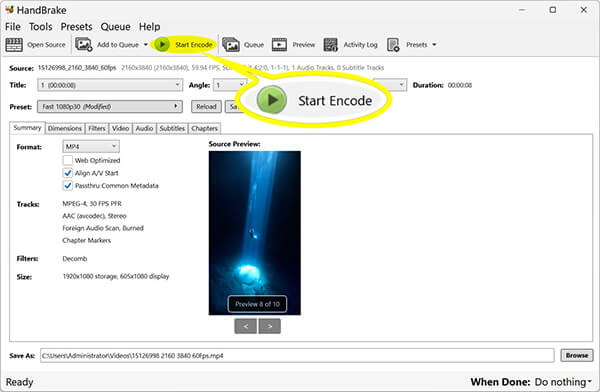Switch to the Chapters tab
The height and width of the screenshot is (392, 600).
tap(204, 128)
